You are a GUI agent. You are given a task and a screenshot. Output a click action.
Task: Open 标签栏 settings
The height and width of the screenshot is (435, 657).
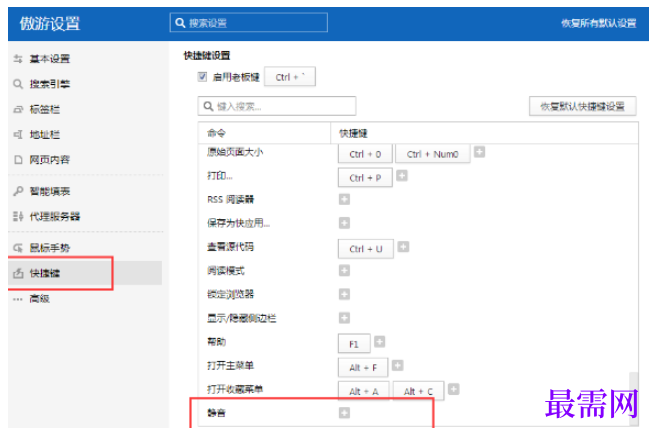click(44, 110)
